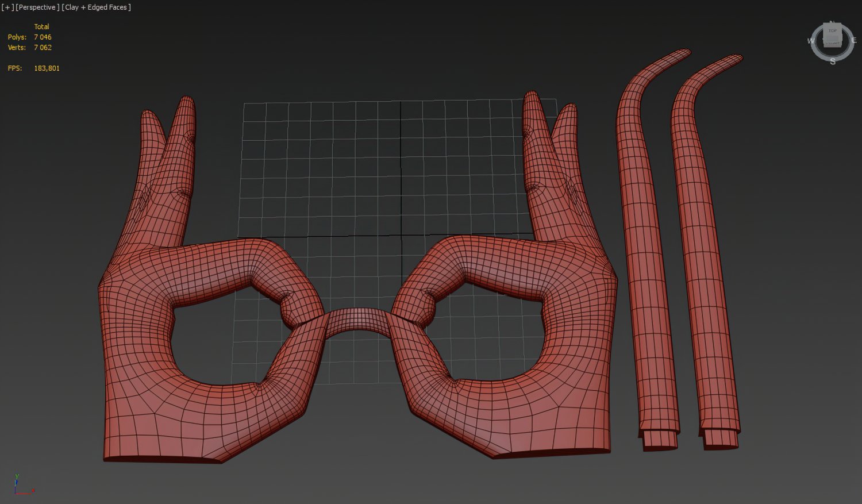
Task: Open the Perspective point-of-view menu
Action: click(x=39, y=7)
